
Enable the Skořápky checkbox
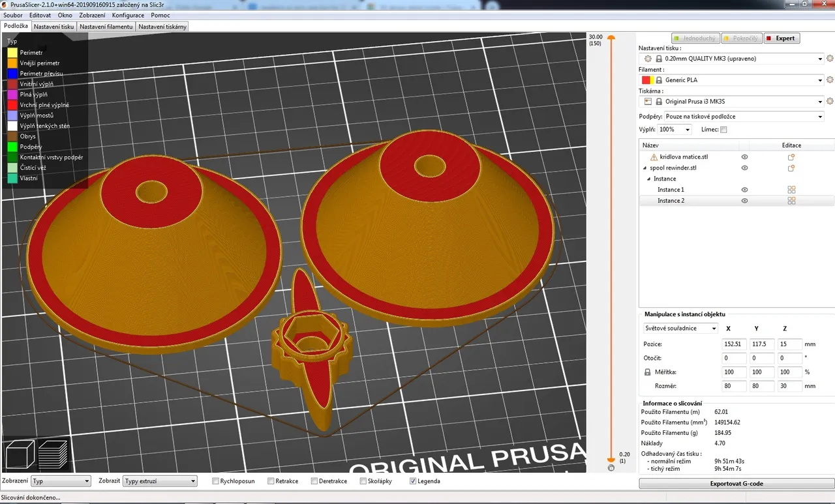363,481
